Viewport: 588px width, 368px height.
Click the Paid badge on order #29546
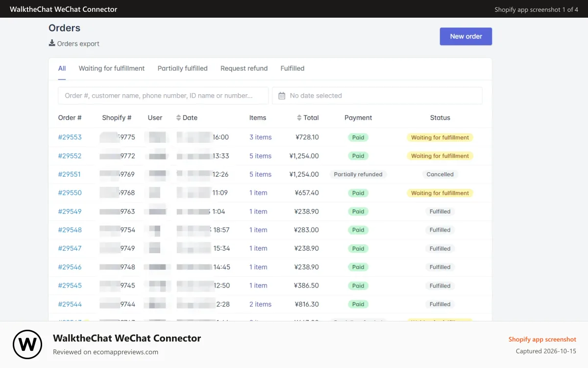pos(358,267)
